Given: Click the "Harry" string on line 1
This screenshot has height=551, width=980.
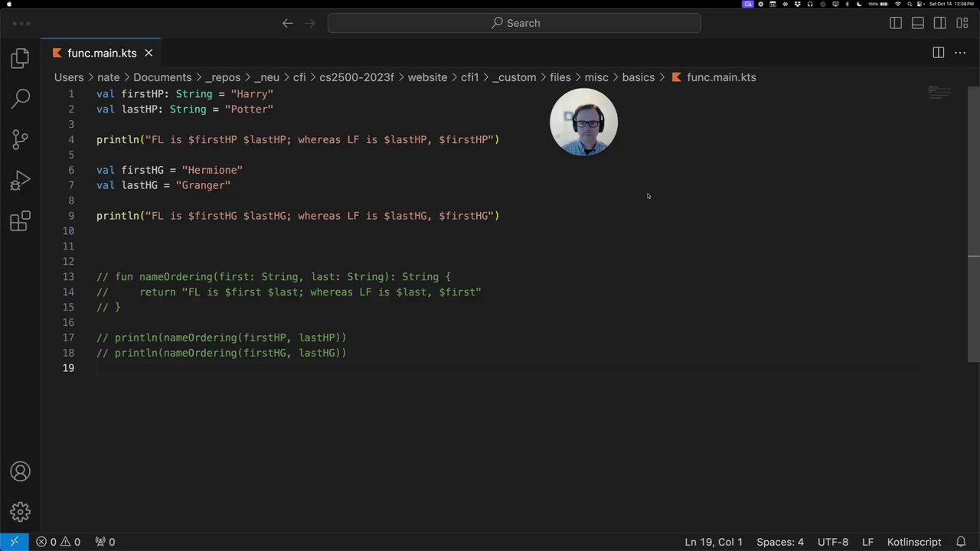Looking at the screenshot, I should pyautogui.click(x=252, y=94).
